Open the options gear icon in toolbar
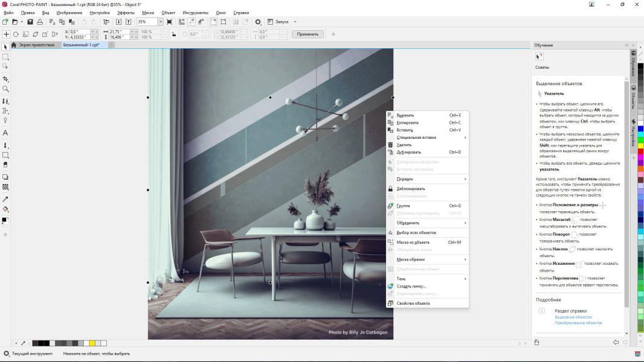Viewport: 644px width, 362px height. pyautogui.click(x=258, y=22)
